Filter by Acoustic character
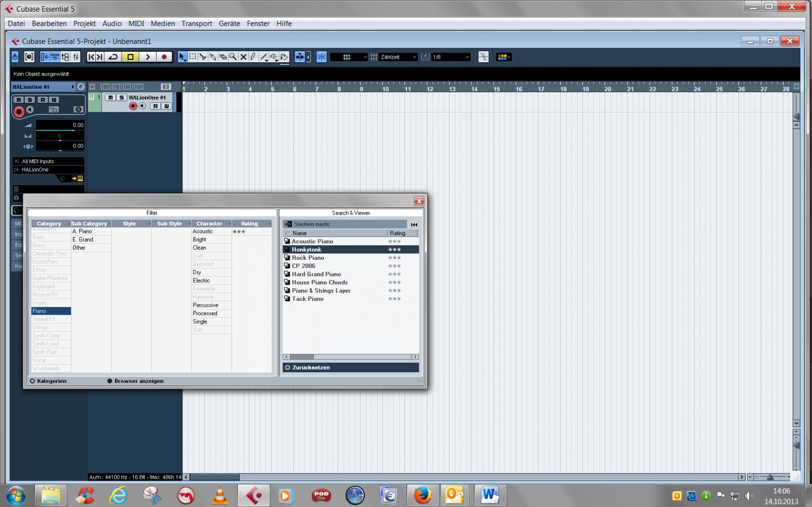The image size is (812, 507). click(211, 231)
